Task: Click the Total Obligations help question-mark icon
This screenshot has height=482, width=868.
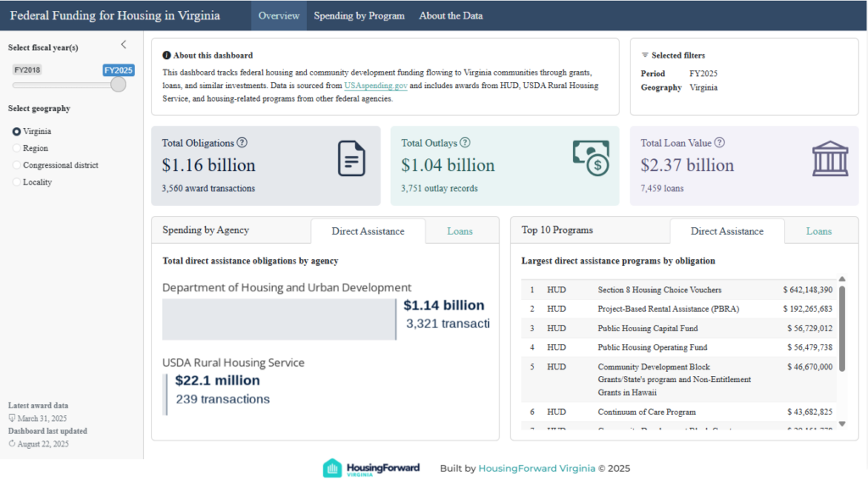Action: pyautogui.click(x=242, y=143)
